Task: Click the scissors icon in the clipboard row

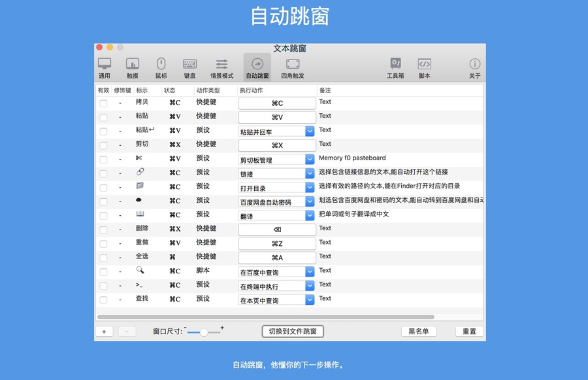Action: (x=139, y=158)
